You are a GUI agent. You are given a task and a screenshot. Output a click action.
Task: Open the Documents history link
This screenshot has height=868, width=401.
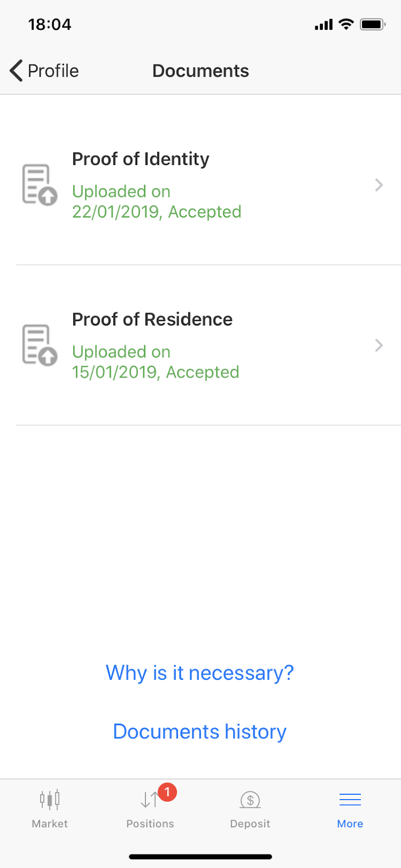pos(200,731)
